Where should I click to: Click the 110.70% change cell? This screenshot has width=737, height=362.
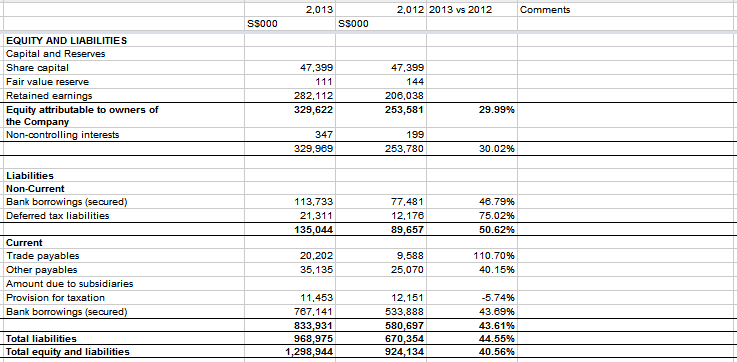pos(472,256)
